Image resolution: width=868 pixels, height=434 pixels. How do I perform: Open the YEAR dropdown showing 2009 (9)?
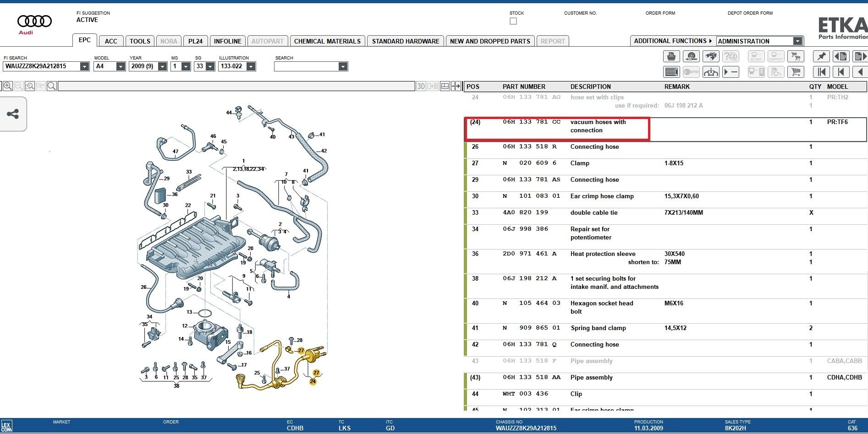(x=162, y=66)
